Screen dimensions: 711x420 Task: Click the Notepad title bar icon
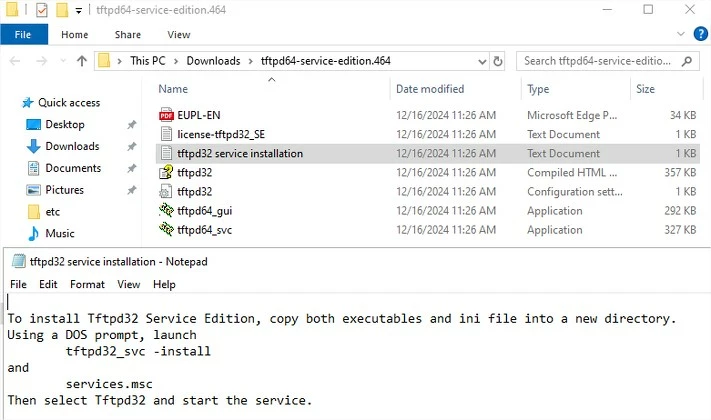point(19,261)
